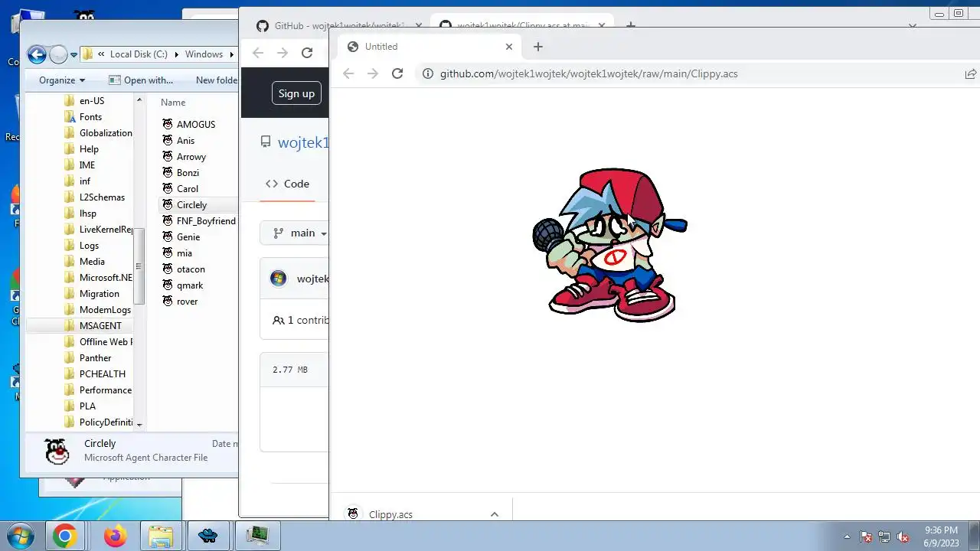Click the share icon in address bar
Screen dimensions: 980x551
click(x=970, y=73)
